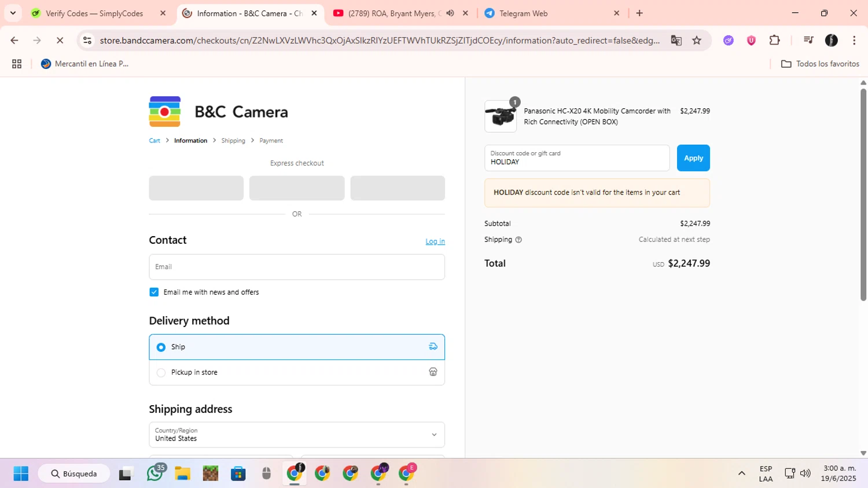Close the Telegram Web tab
Image resolution: width=868 pixels, height=488 pixels.
pos(616,13)
